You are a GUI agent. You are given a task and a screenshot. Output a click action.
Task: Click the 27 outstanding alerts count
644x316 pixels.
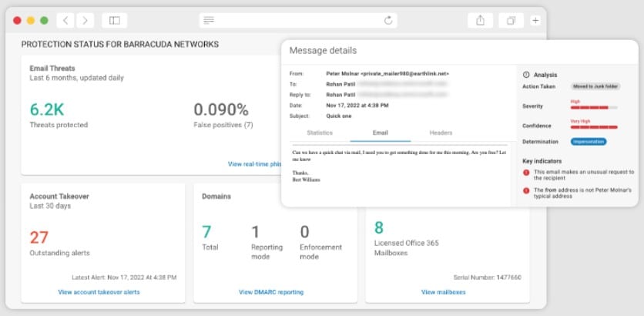coord(39,237)
